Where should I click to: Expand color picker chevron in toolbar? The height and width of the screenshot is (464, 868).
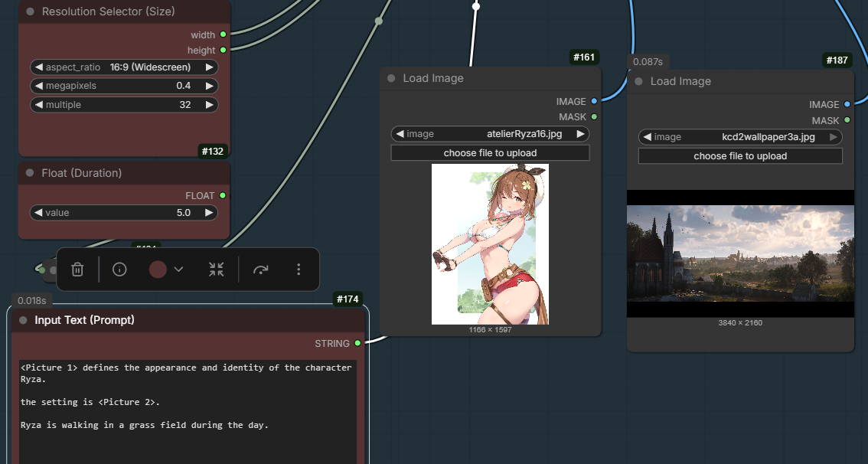click(x=178, y=270)
